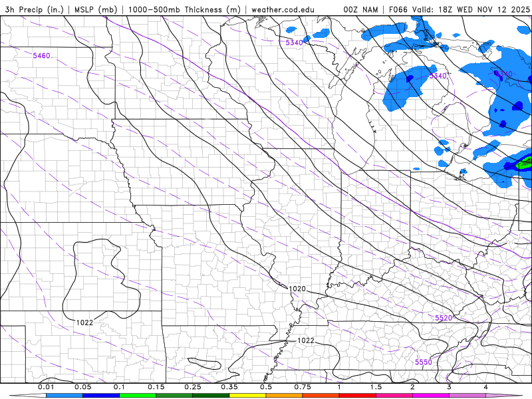Click the 0.25 legend value
This screenshot has width=532, height=399.
193,387
